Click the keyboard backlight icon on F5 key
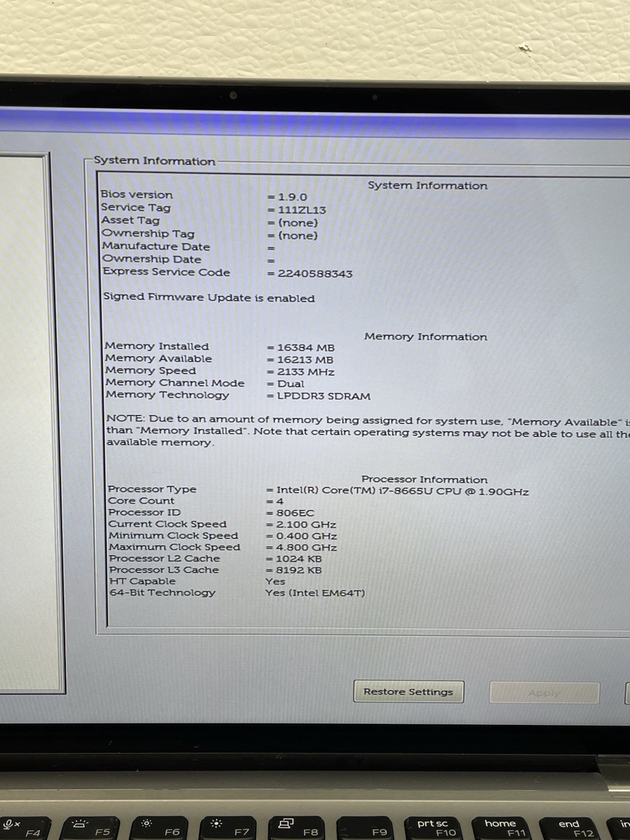 tap(79, 823)
